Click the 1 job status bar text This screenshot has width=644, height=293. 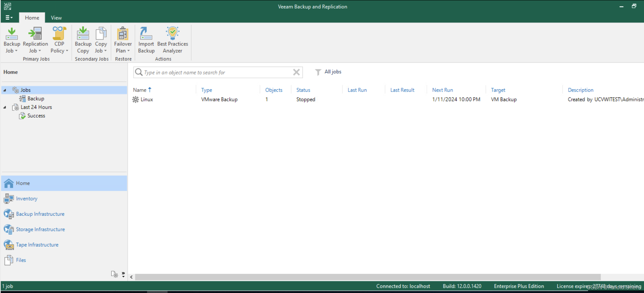[8, 286]
